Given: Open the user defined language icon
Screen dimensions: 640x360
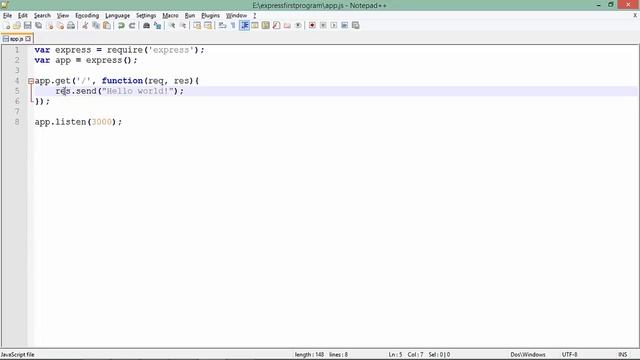Looking at the screenshot, I should click(255, 25).
